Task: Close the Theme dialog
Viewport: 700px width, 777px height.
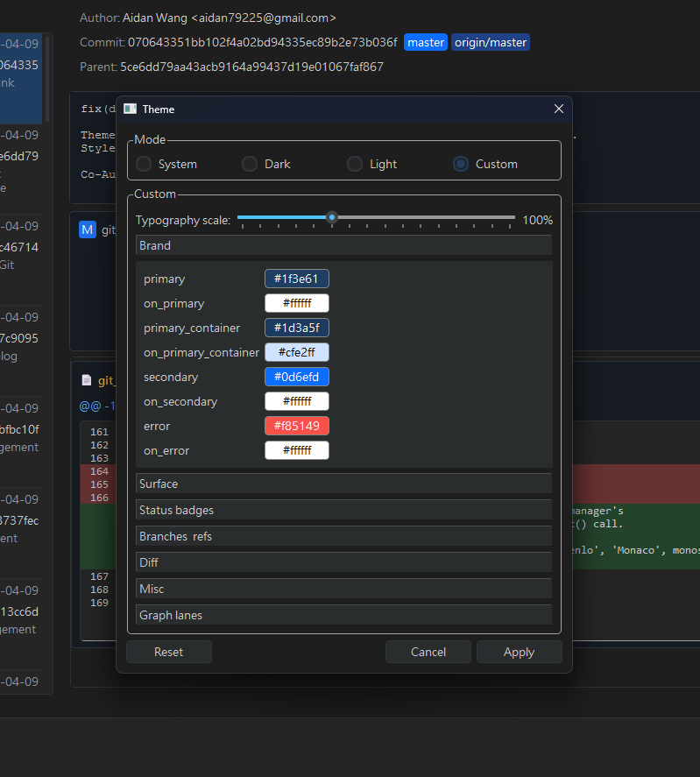Action: coord(559,109)
